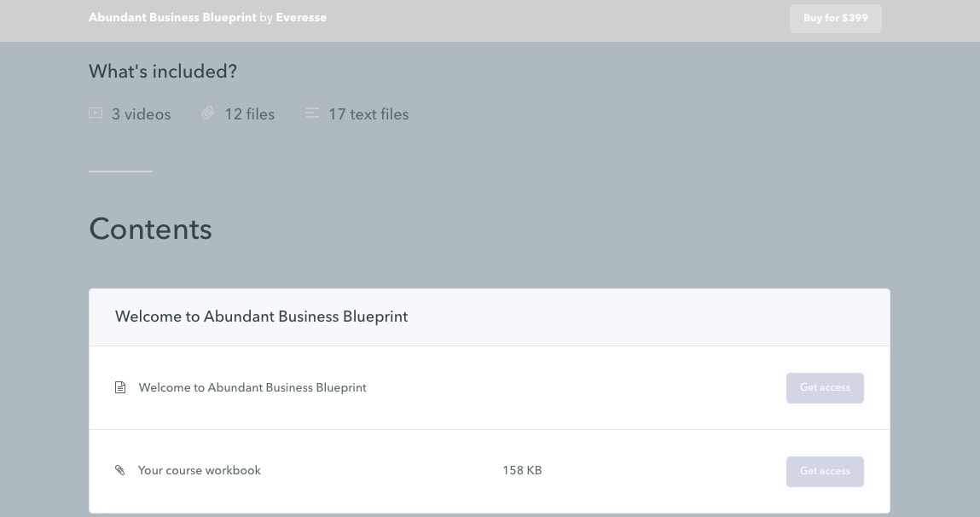The height and width of the screenshot is (517, 980).
Task: Click the paperclip icon beside '12 files'
Action: tap(207, 113)
